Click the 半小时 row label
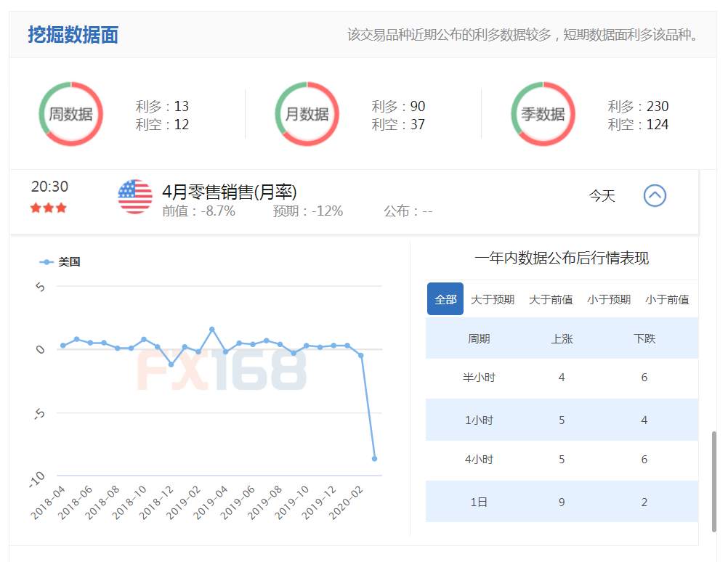The height and width of the screenshot is (562, 728). click(x=479, y=378)
